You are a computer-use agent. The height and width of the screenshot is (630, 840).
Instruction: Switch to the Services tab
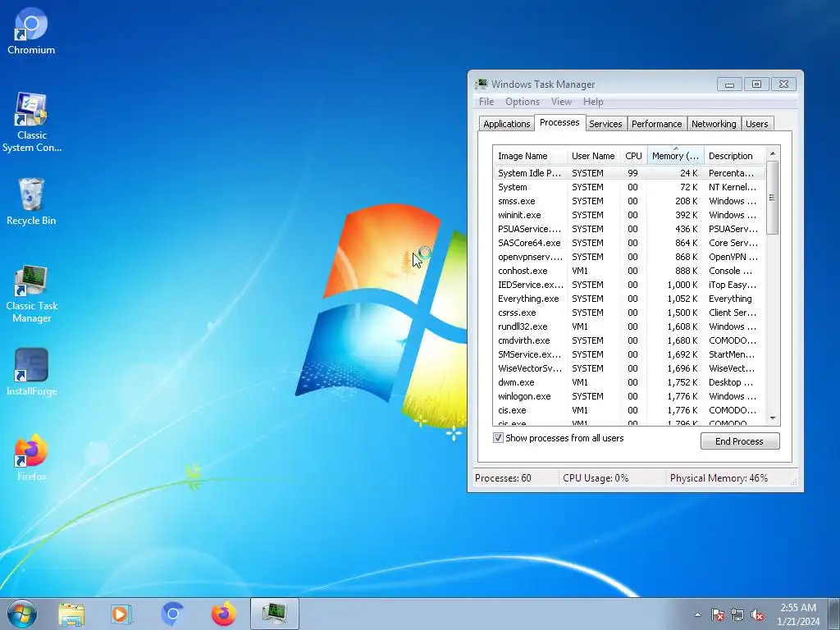click(x=605, y=124)
